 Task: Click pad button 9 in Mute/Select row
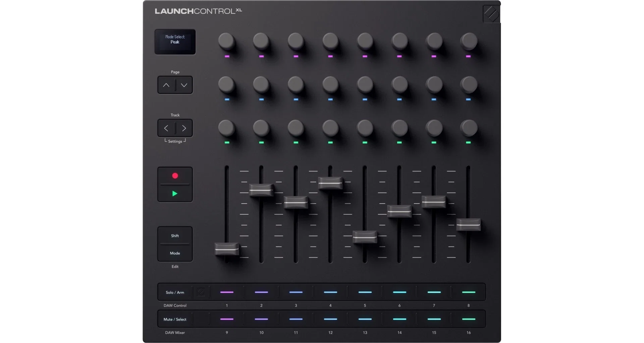pyautogui.click(x=227, y=319)
